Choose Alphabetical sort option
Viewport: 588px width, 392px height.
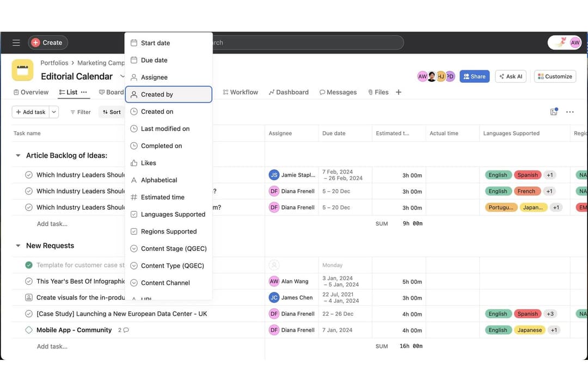[x=169, y=180]
